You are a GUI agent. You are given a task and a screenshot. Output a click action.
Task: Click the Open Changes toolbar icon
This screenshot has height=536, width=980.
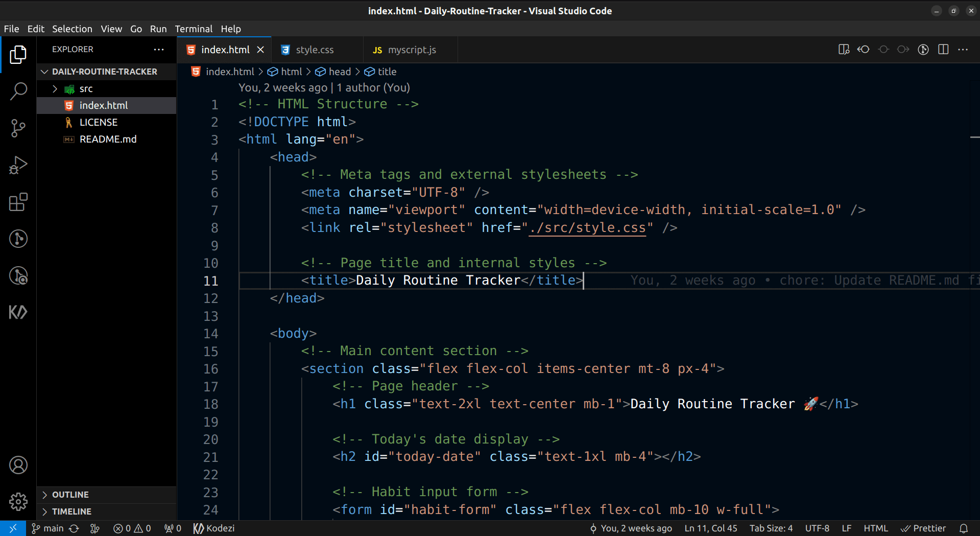[x=844, y=50]
